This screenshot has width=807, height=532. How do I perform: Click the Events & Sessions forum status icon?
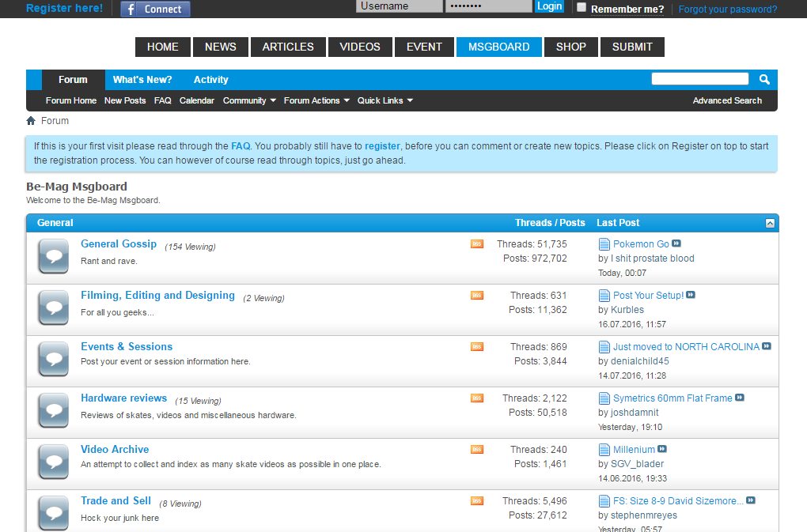54,359
